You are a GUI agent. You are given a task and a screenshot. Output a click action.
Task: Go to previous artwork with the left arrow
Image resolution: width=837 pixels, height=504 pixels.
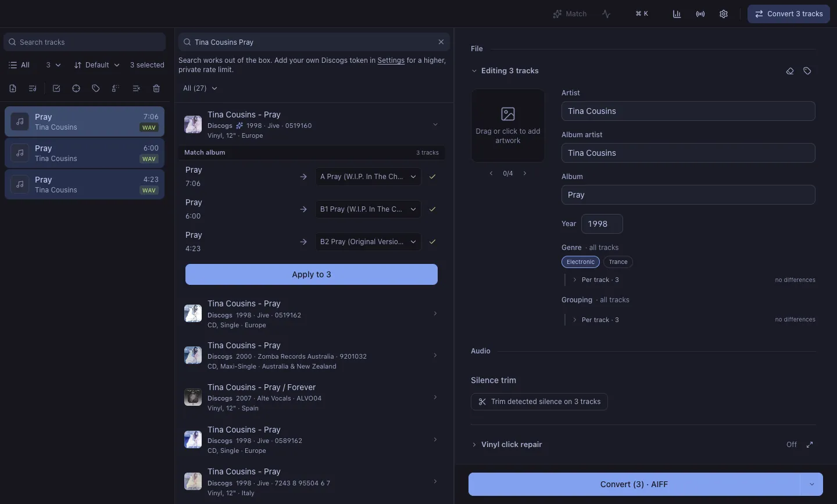tap(491, 173)
